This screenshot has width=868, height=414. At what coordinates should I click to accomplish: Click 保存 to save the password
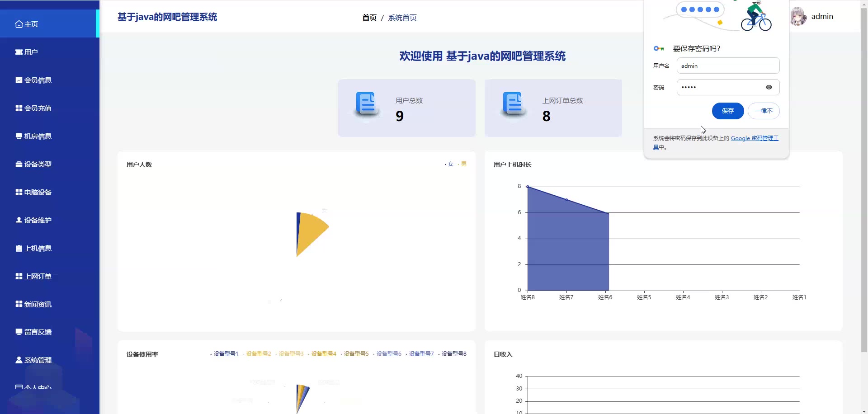click(727, 111)
